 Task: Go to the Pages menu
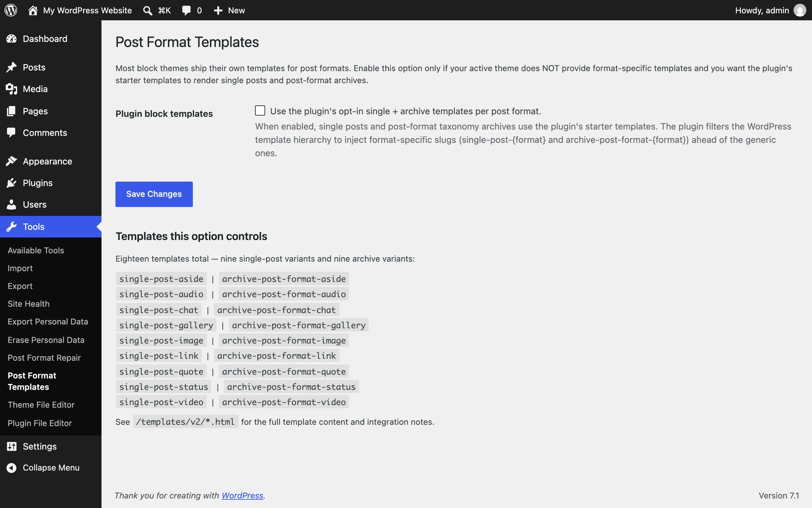[51, 111]
